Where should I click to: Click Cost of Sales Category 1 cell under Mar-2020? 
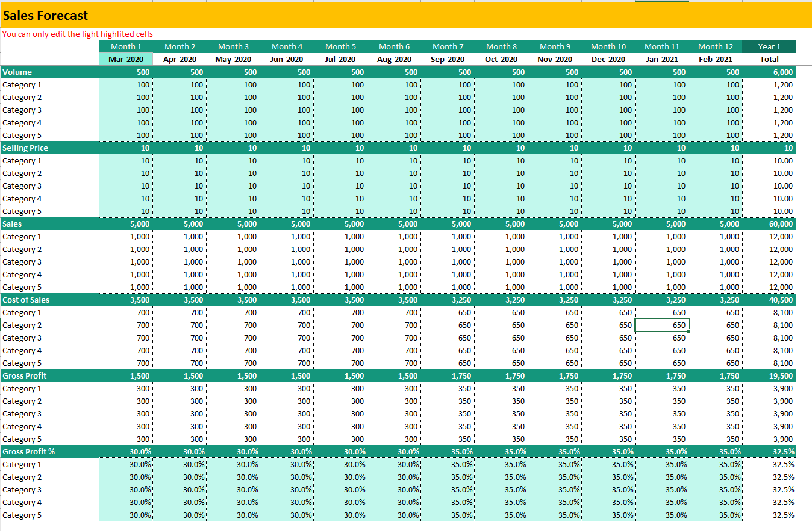(126, 312)
